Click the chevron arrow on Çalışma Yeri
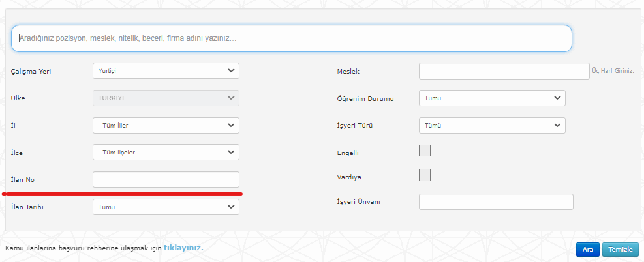The height and width of the screenshot is (262, 644). click(x=231, y=70)
